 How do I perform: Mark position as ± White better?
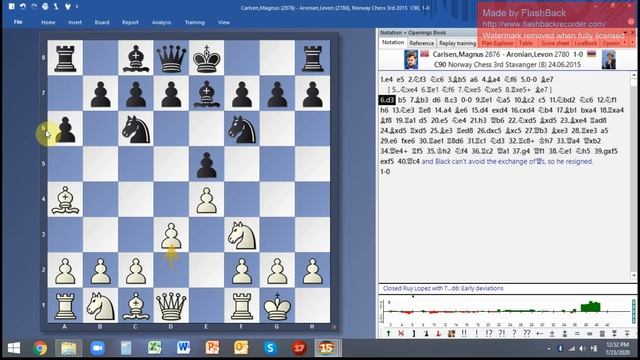coord(552,333)
